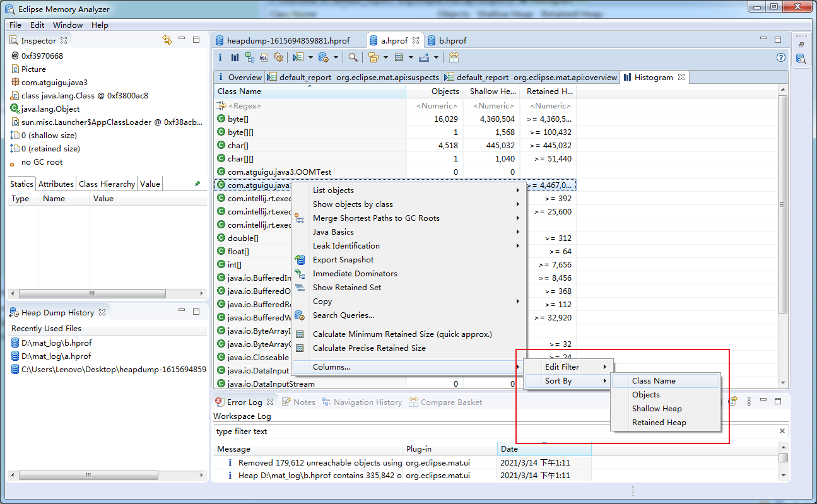Open help question mark icon
The image size is (817, 504).
tap(781, 57)
